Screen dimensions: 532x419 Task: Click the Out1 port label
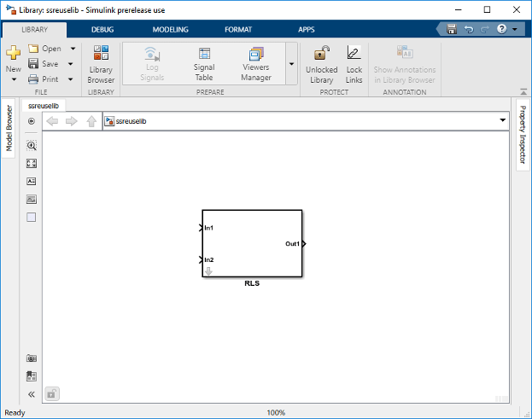click(292, 244)
